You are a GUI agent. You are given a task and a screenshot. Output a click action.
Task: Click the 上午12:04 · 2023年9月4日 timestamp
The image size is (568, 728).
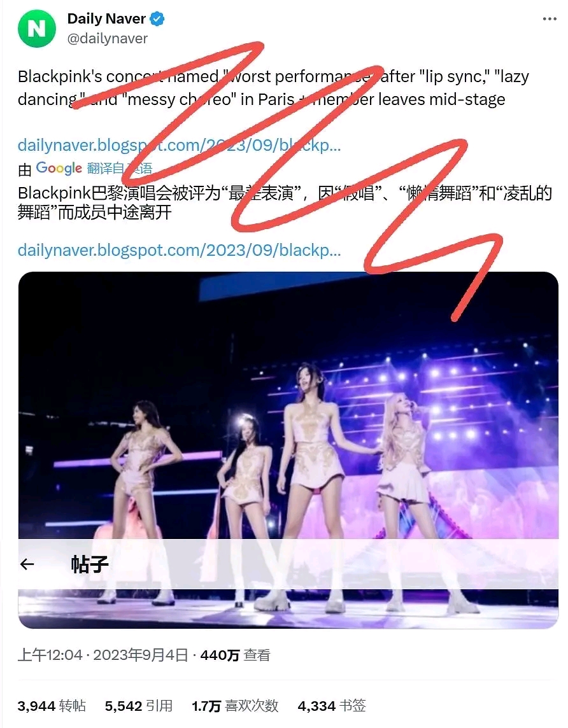(103, 655)
